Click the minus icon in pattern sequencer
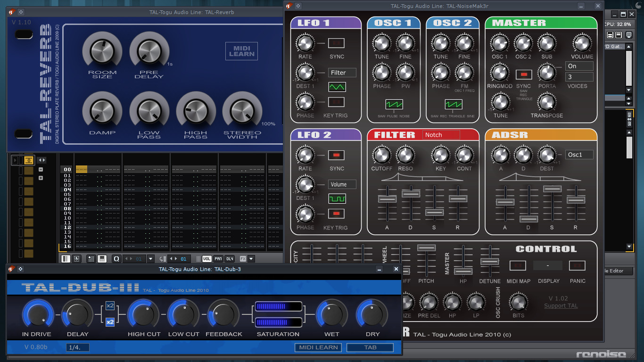Viewport: 644px width, 362px height. coord(41,170)
